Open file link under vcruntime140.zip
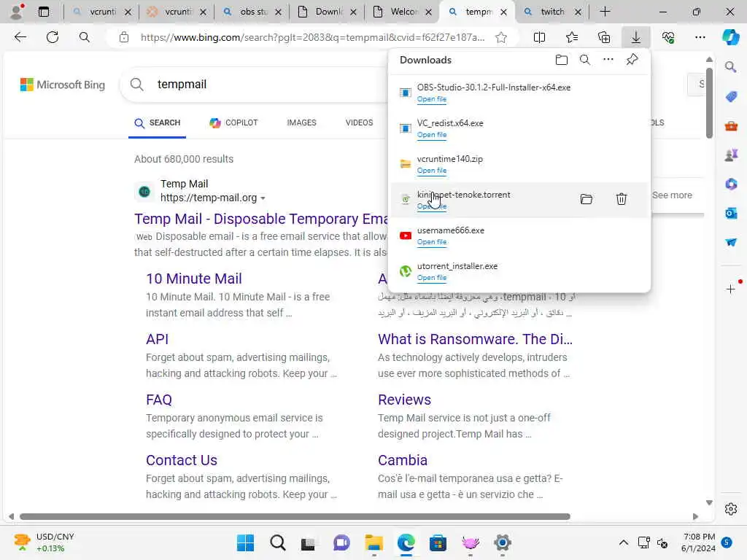This screenshot has height=560, width=747. pyautogui.click(x=432, y=171)
